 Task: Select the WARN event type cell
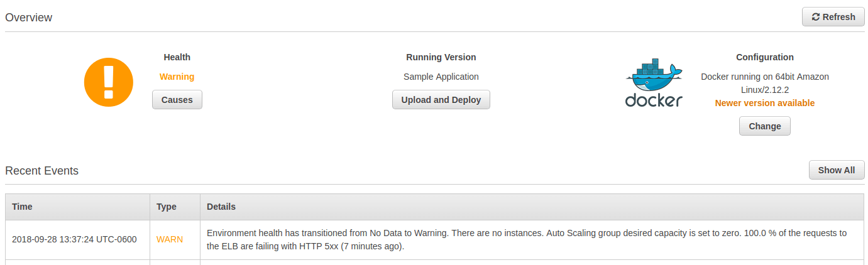pyautogui.click(x=170, y=239)
